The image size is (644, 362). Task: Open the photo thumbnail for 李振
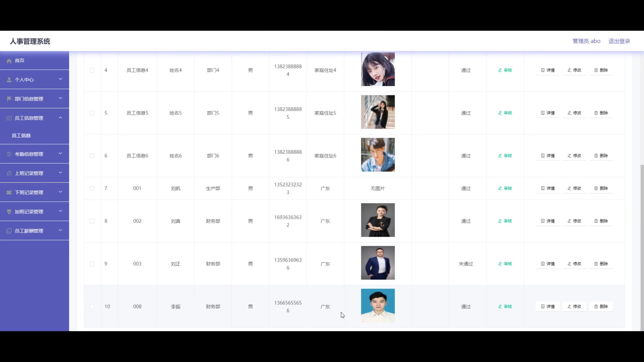coord(378,306)
